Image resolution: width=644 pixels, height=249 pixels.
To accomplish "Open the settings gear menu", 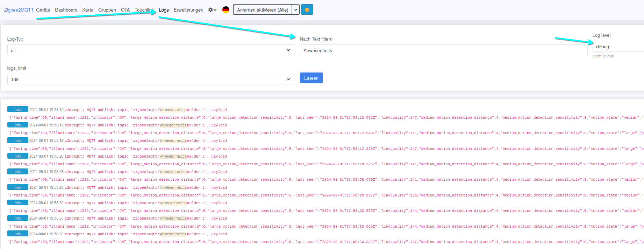I will point(212,10).
